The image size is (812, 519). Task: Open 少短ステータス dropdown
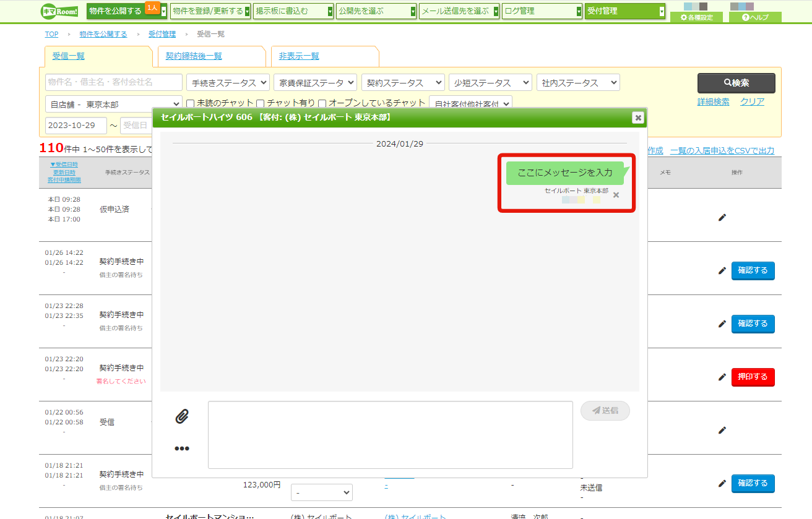[x=490, y=82]
